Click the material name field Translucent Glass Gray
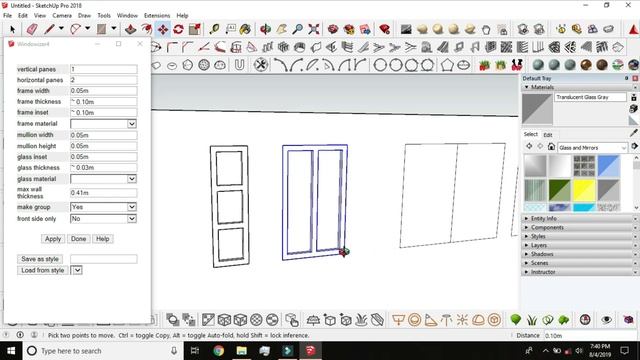The image size is (640, 360). coord(590,97)
